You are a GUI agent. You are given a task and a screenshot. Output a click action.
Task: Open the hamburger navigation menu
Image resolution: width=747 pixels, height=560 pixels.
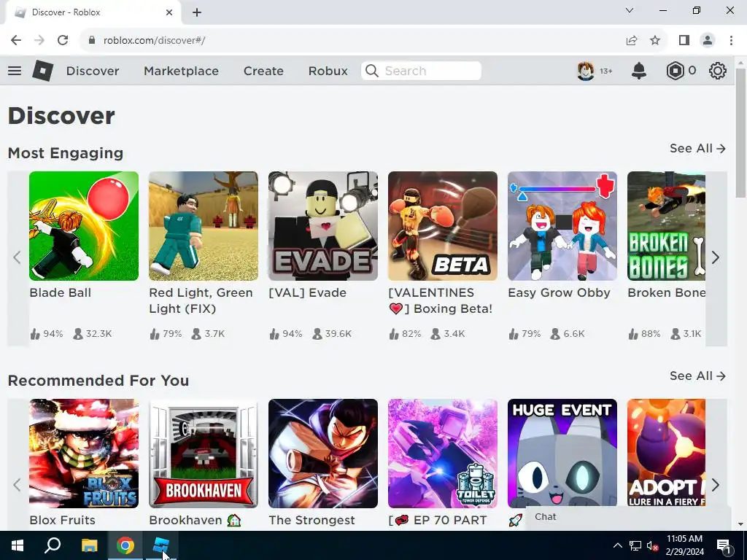click(15, 71)
